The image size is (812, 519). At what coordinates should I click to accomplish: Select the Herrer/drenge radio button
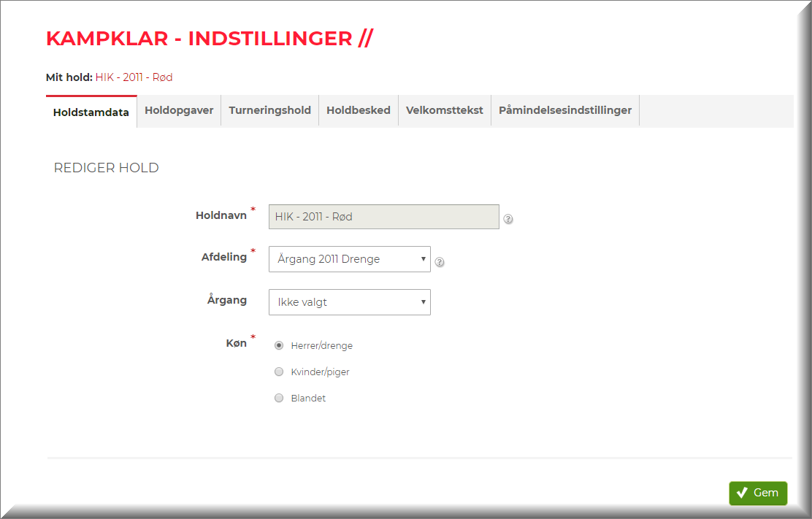tap(279, 346)
